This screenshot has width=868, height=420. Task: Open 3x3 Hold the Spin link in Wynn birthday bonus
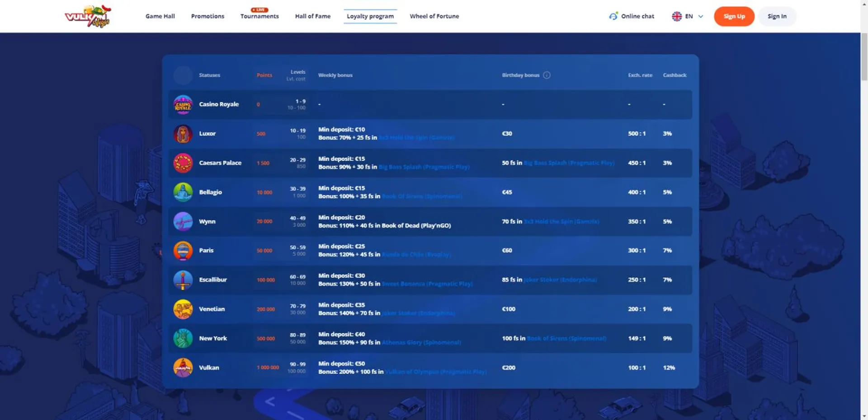click(x=561, y=222)
